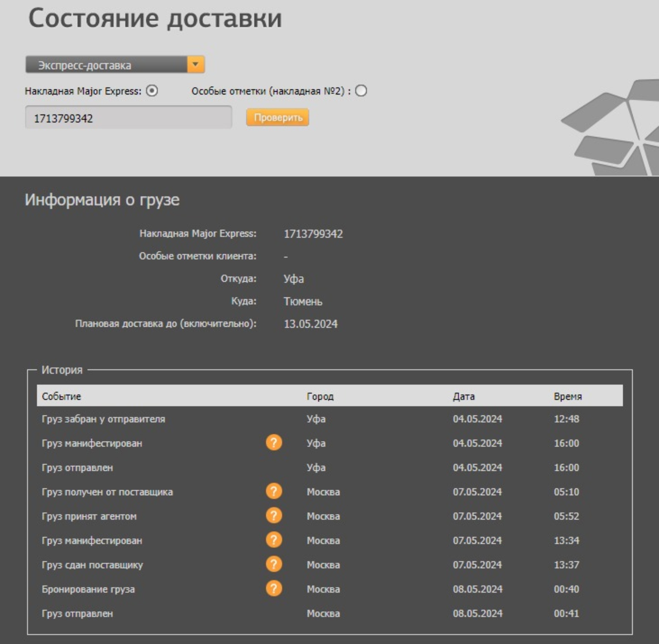The width and height of the screenshot is (659, 644).
Task: Click the time 13:34 cell
Action: click(566, 540)
